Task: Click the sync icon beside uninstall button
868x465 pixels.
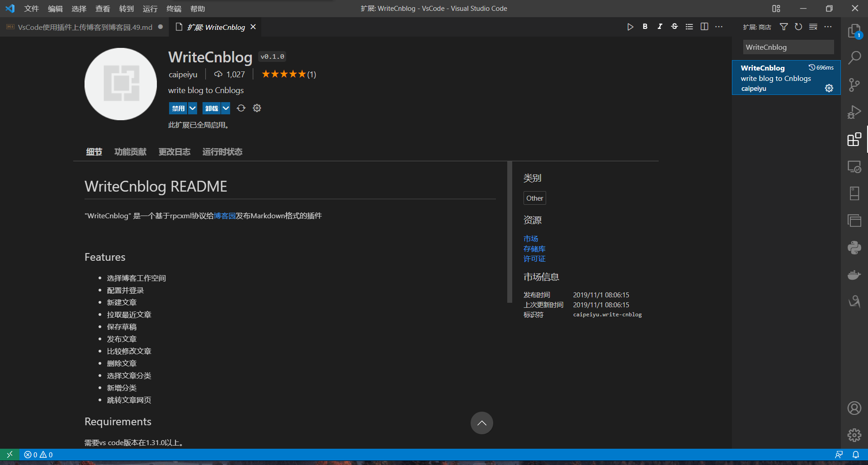Action: tap(241, 108)
